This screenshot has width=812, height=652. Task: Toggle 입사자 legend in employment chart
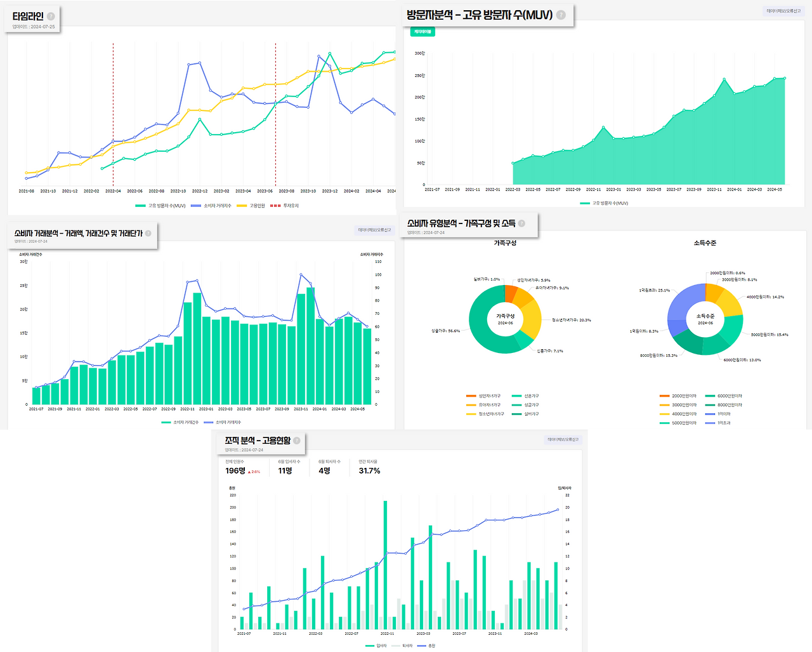point(376,646)
